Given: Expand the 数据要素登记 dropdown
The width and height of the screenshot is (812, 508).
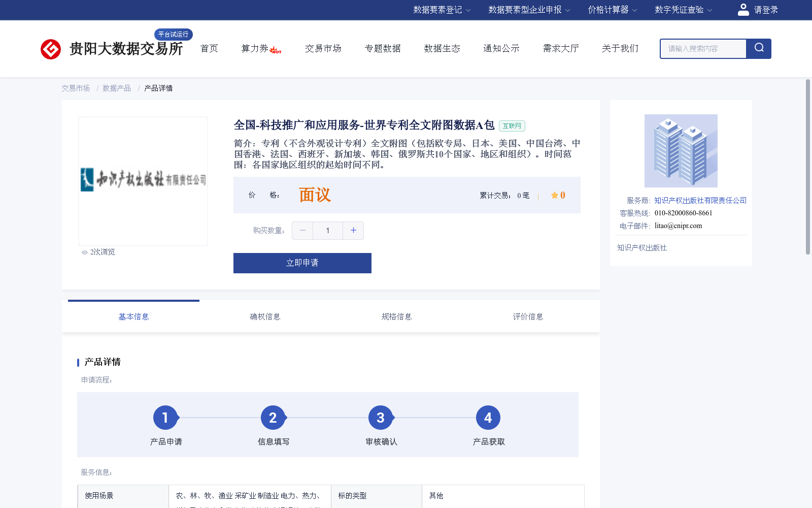Looking at the screenshot, I should coord(442,10).
